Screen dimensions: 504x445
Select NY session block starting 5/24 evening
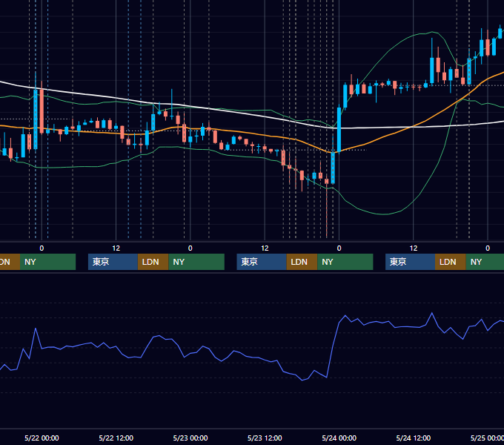[x=485, y=262]
